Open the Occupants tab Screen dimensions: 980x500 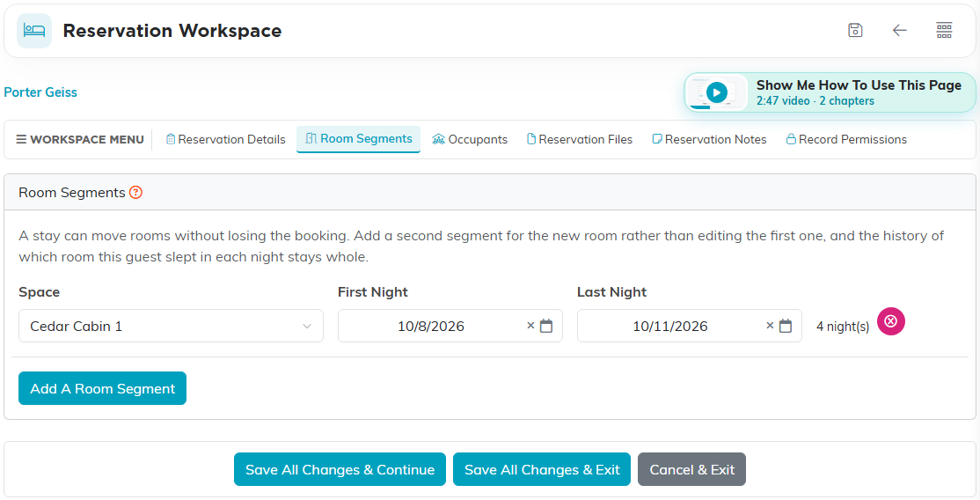pyautogui.click(x=470, y=140)
